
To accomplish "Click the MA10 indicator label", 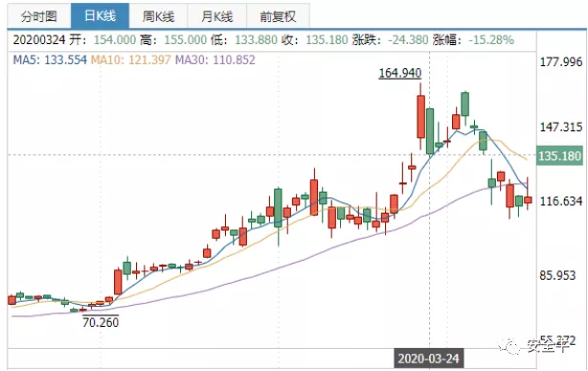I will tap(131, 59).
